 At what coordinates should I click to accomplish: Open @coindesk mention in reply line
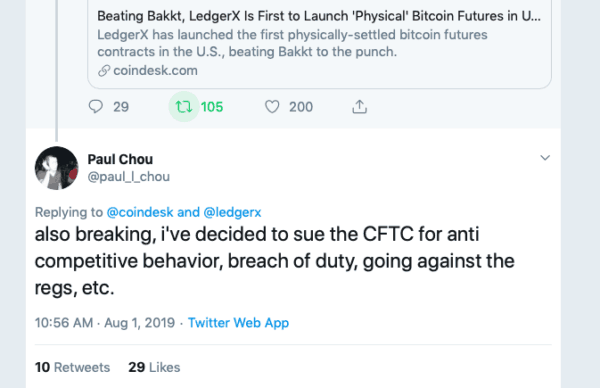[140, 212]
